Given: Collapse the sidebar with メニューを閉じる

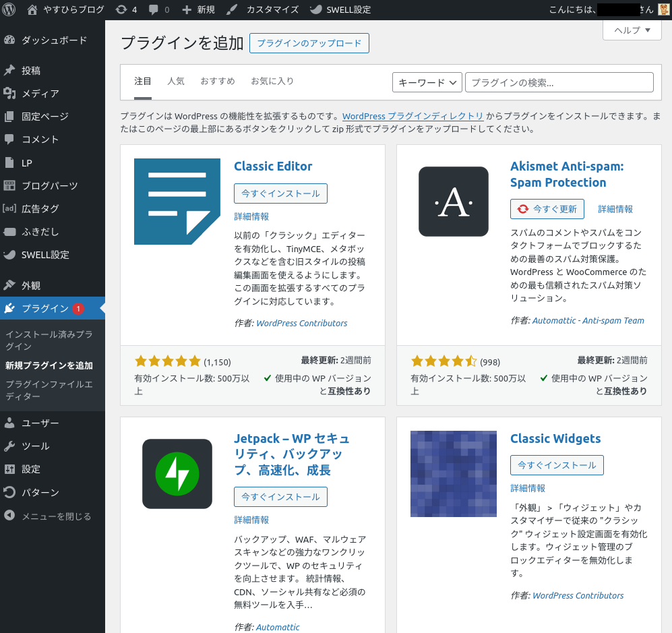Looking at the screenshot, I should (x=47, y=516).
